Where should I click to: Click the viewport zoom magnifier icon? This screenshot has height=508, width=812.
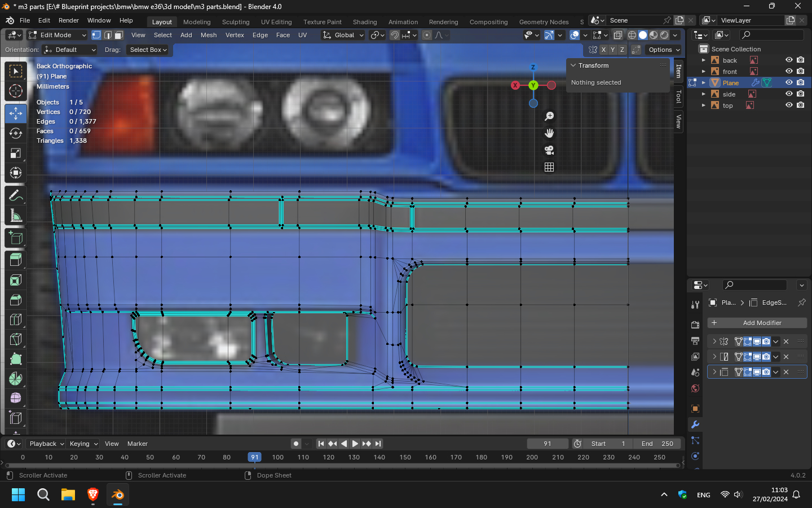[549, 116]
